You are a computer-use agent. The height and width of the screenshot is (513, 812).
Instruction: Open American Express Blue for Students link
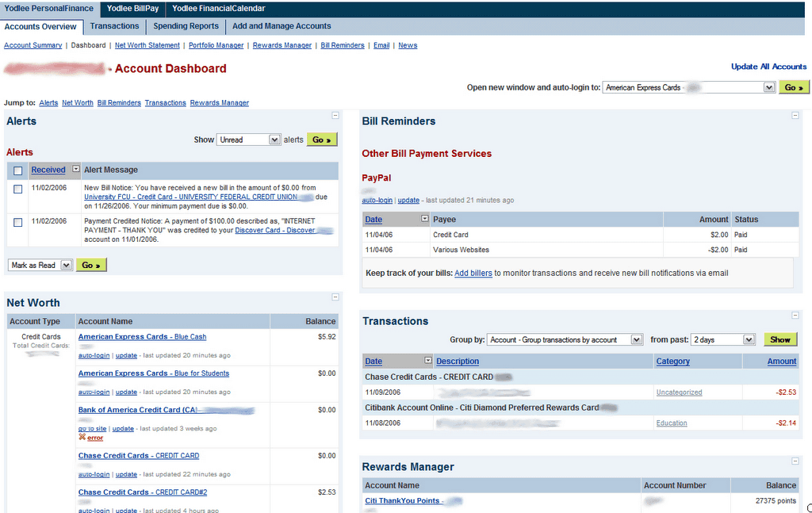click(154, 373)
